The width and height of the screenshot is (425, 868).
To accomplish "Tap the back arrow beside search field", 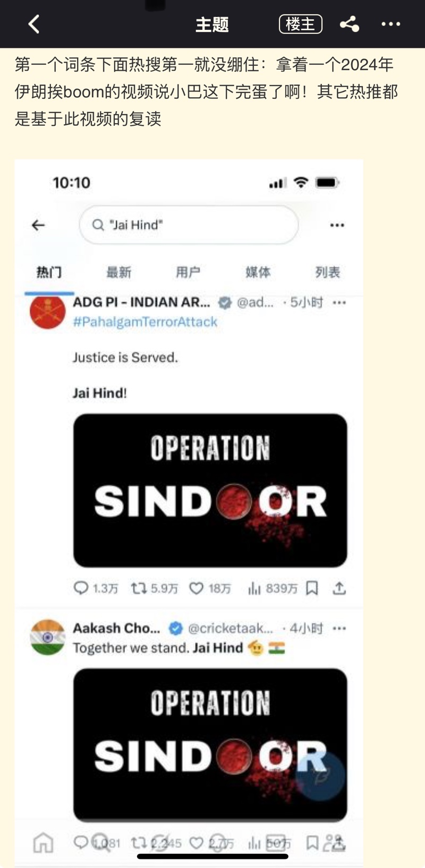I will pos(38,225).
